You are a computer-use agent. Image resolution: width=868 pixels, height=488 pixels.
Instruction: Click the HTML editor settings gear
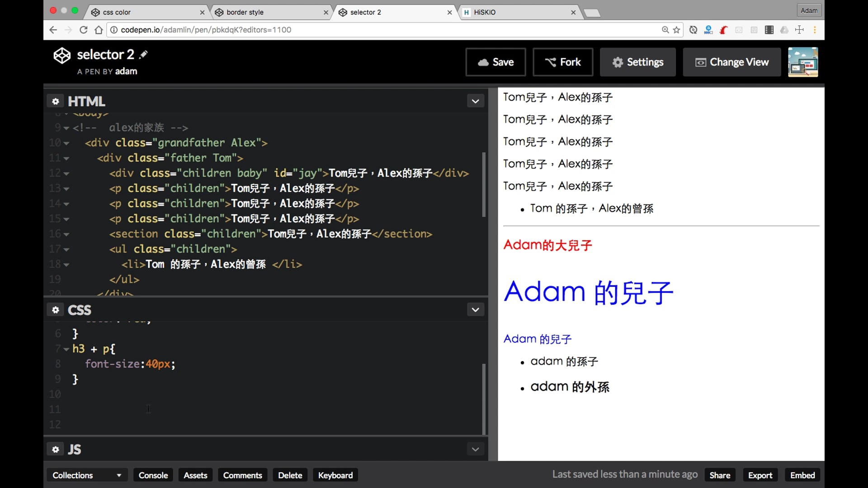tap(56, 101)
